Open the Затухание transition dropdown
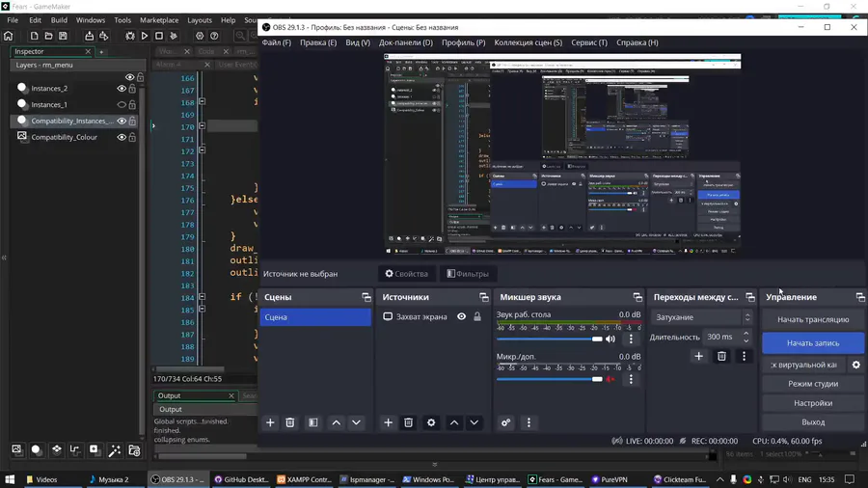The width and height of the screenshot is (868, 488). tap(701, 317)
